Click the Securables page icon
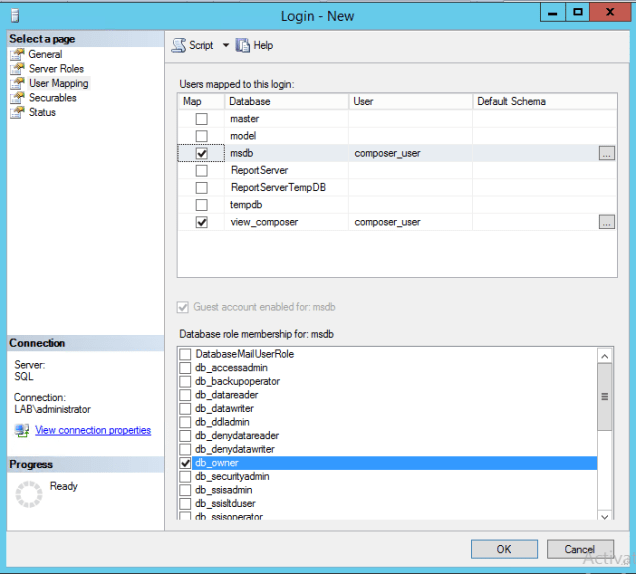The image size is (636, 574). click(17, 98)
